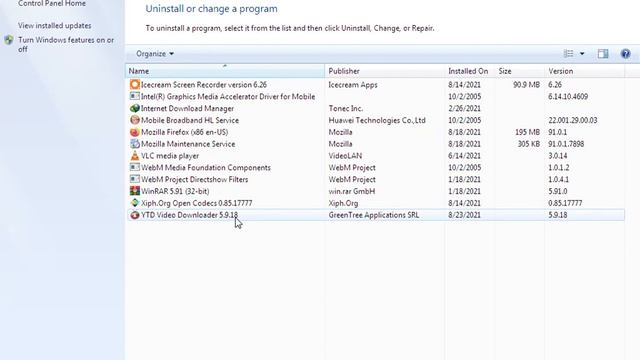
Task: Click the 2/26/2021 install date cell
Action: [x=464, y=108]
